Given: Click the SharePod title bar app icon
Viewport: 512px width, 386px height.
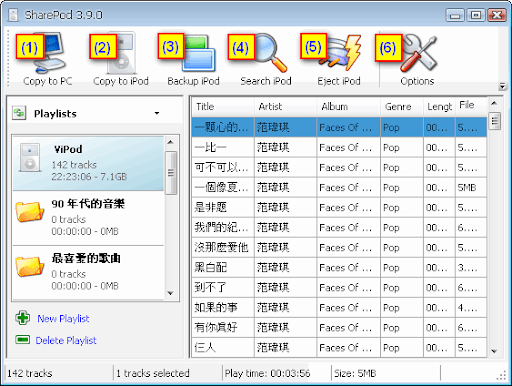Looking at the screenshot, I should pos(13,15).
